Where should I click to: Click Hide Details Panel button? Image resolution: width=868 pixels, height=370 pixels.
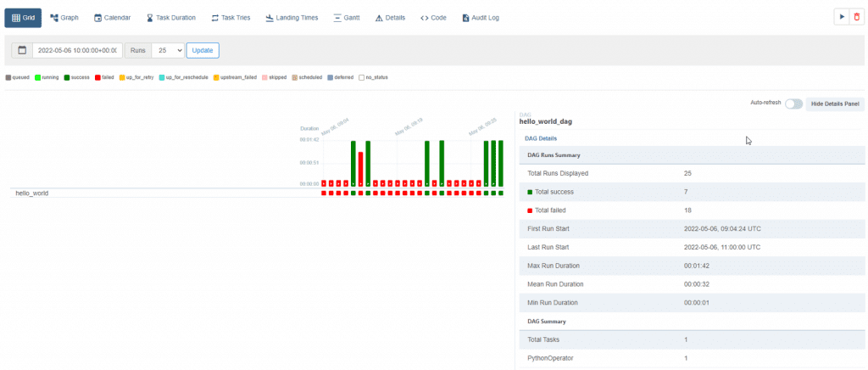[833, 104]
